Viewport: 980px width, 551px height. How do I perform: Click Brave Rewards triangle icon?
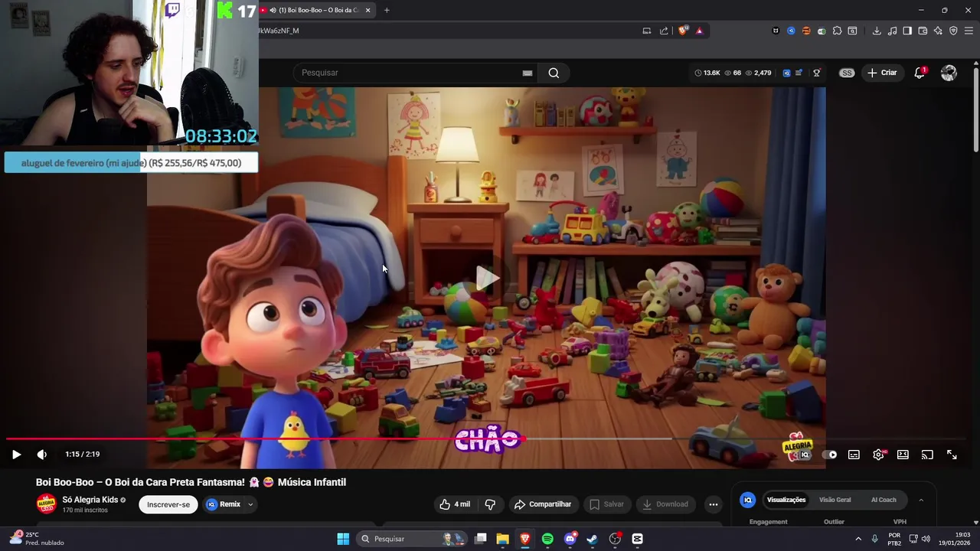click(699, 31)
